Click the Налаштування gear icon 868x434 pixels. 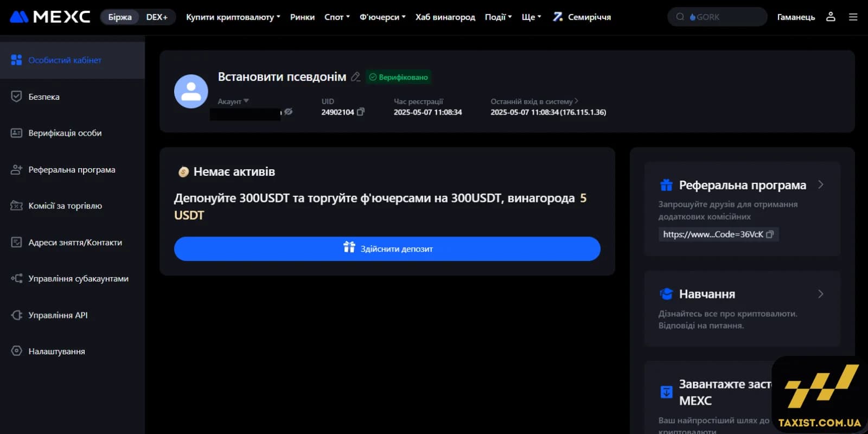click(17, 351)
